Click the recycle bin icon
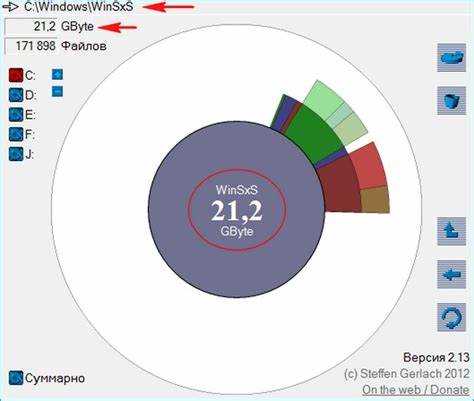Screen dimensions: 474x401 click(451, 101)
